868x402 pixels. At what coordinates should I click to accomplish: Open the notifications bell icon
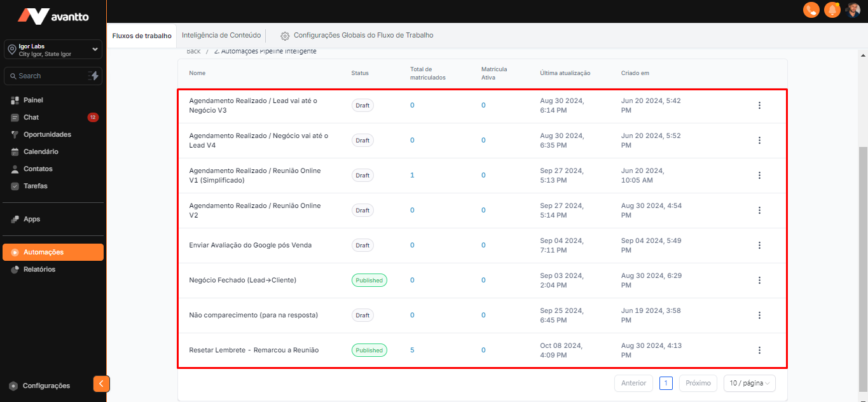pyautogui.click(x=832, y=10)
